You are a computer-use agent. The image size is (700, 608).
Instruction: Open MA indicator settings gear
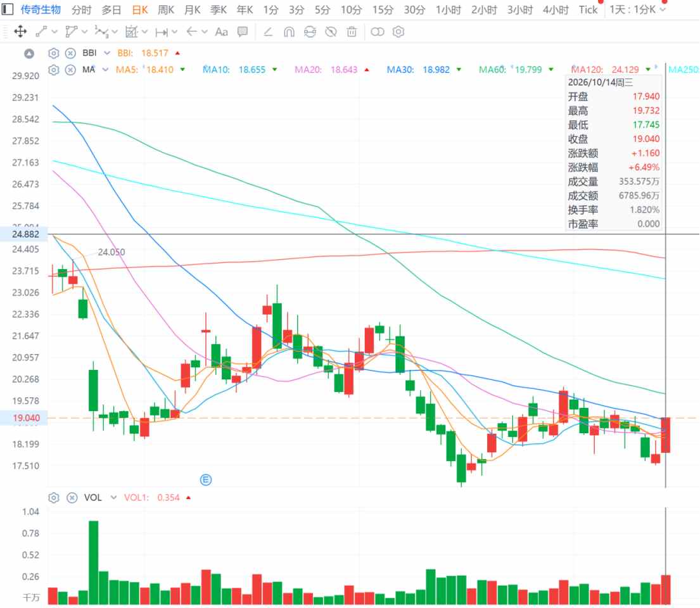coord(54,70)
